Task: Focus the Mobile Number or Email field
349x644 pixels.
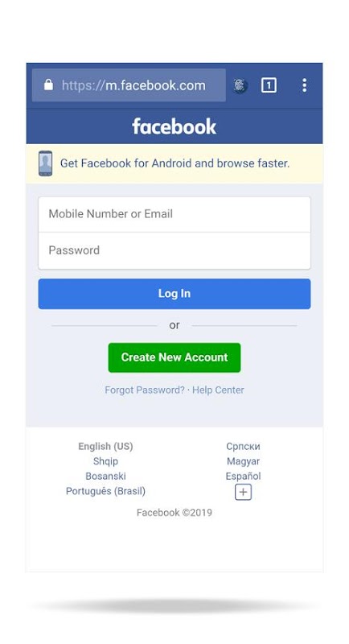Action: coord(174,214)
